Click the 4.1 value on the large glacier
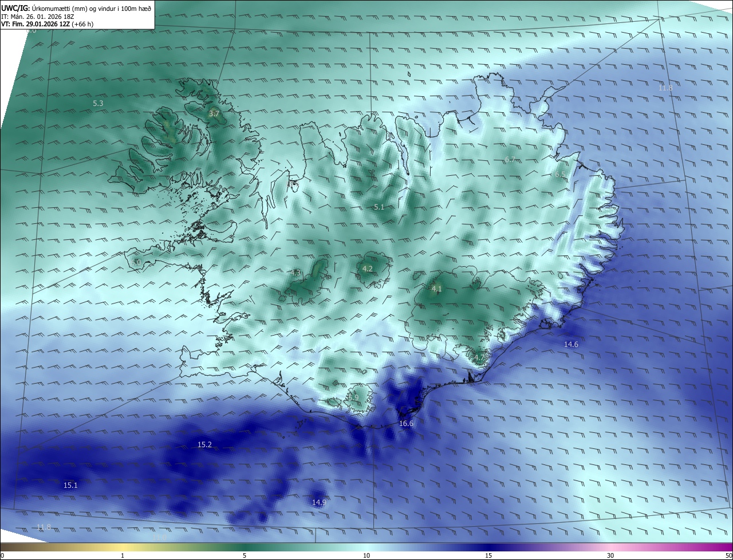 (436, 289)
